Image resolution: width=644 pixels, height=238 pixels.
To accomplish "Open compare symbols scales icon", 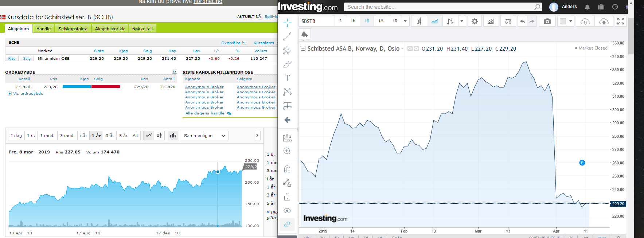I will point(508,21).
